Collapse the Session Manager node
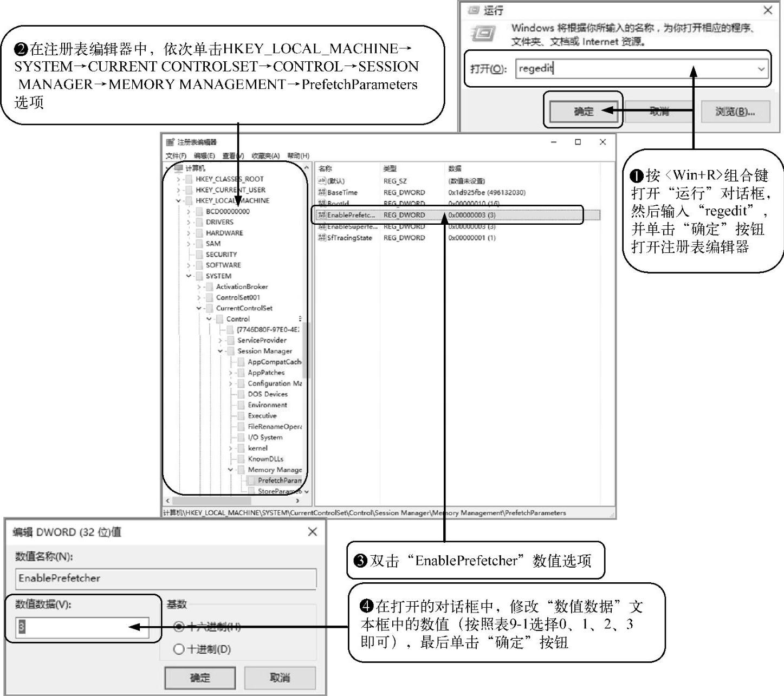The image size is (784, 696). coord(220,351)
